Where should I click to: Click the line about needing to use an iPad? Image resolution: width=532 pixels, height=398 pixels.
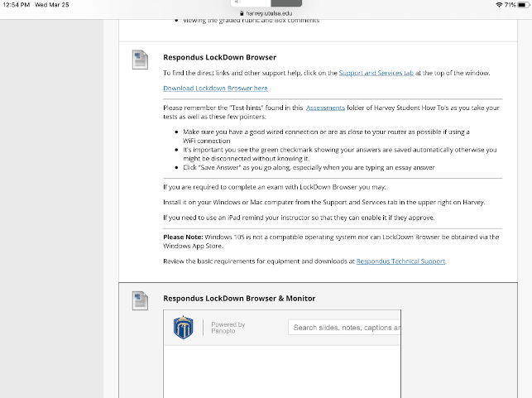click(x=299, y=218)
